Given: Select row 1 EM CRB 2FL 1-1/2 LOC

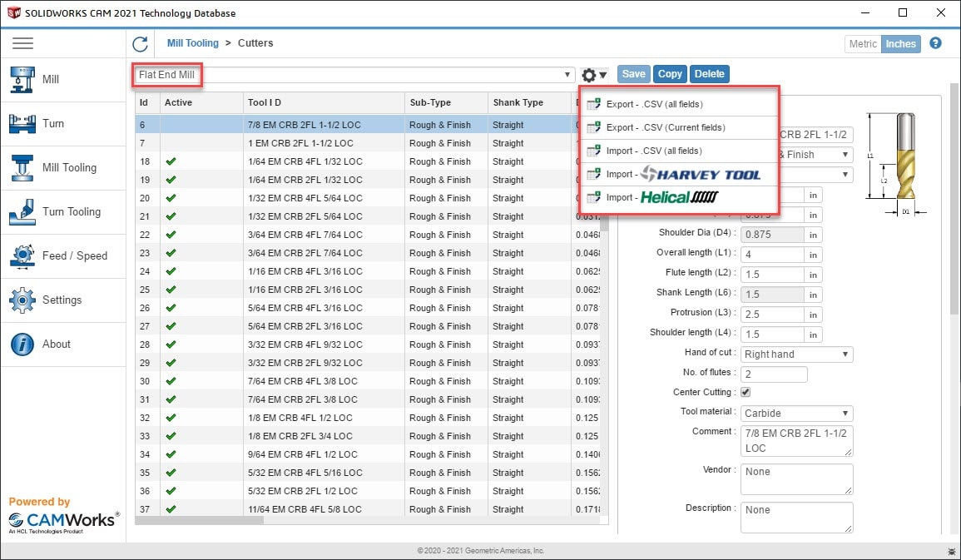Looking at the screenshot, I should pos(368,143).
